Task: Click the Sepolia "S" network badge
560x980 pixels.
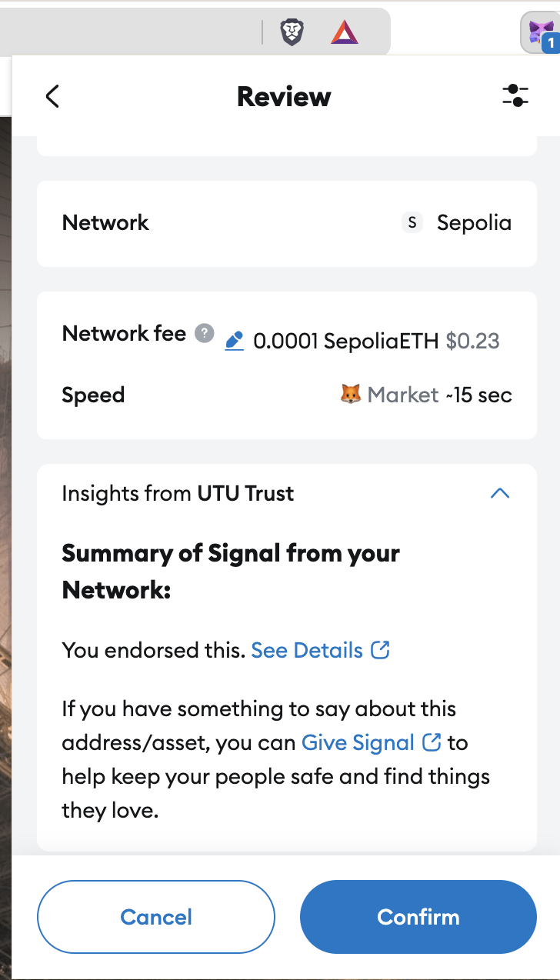Action: click(x=412, y=222)
